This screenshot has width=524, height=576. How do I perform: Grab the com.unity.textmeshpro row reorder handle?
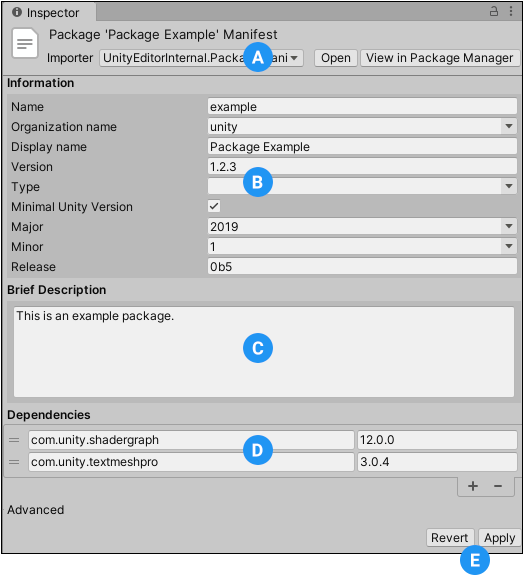tap(14, 462)
